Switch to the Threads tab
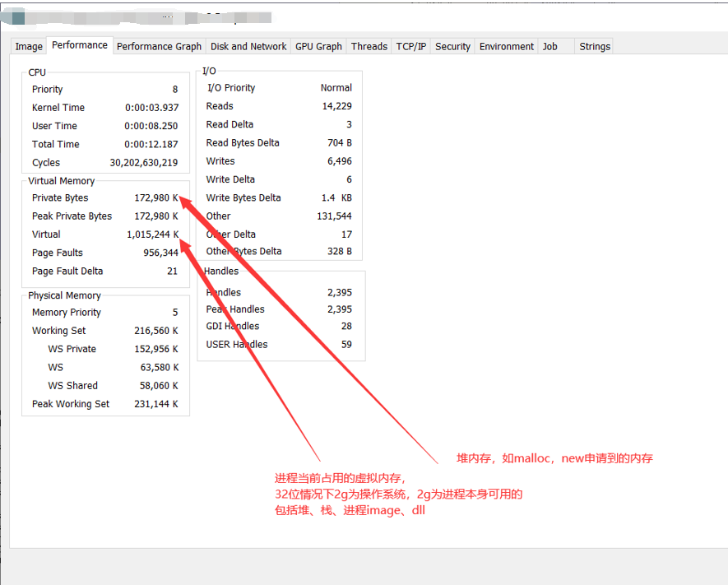728x585 pixels. click(369, 47)
